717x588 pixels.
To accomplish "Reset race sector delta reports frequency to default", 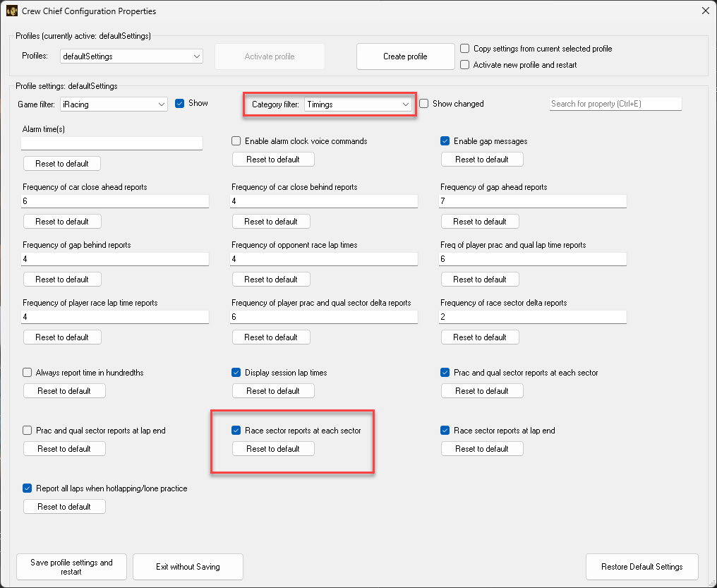I will click(x=480, y=337).
